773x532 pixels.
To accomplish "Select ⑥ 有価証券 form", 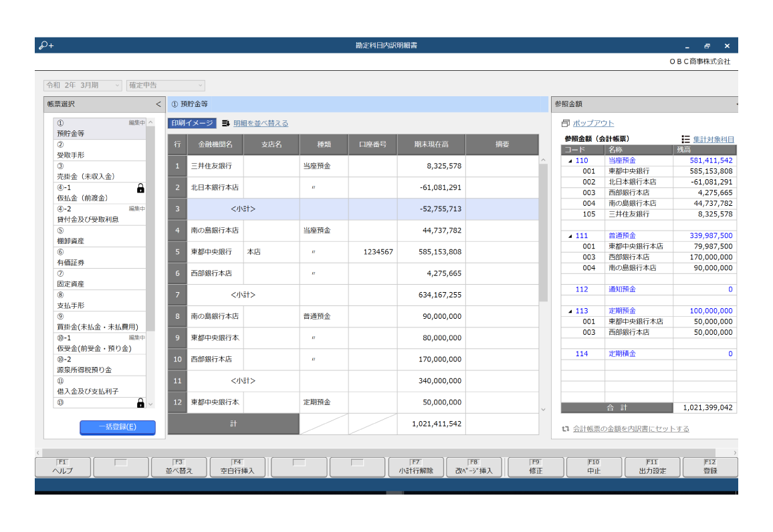I will coord(100,257).
